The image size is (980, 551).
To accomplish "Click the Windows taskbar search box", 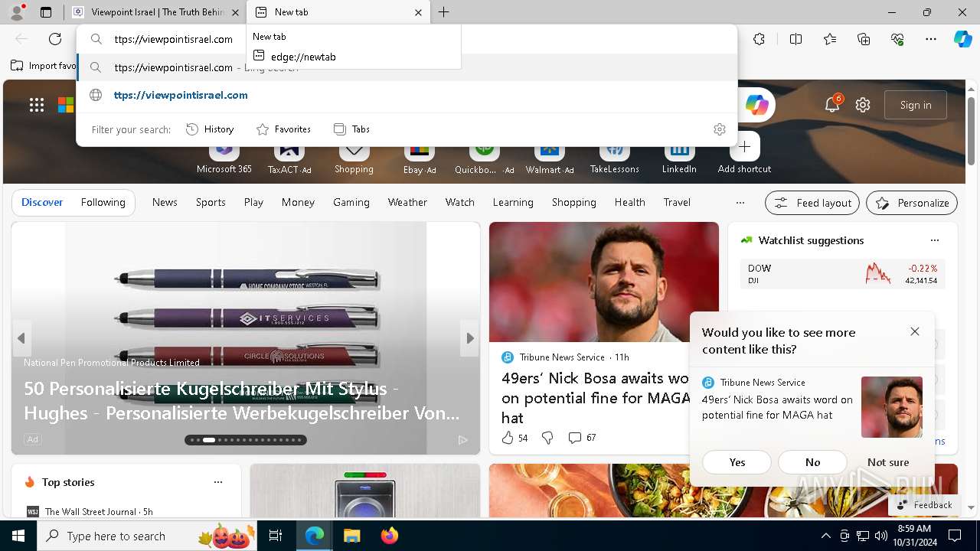I will [x=145, y=536].
